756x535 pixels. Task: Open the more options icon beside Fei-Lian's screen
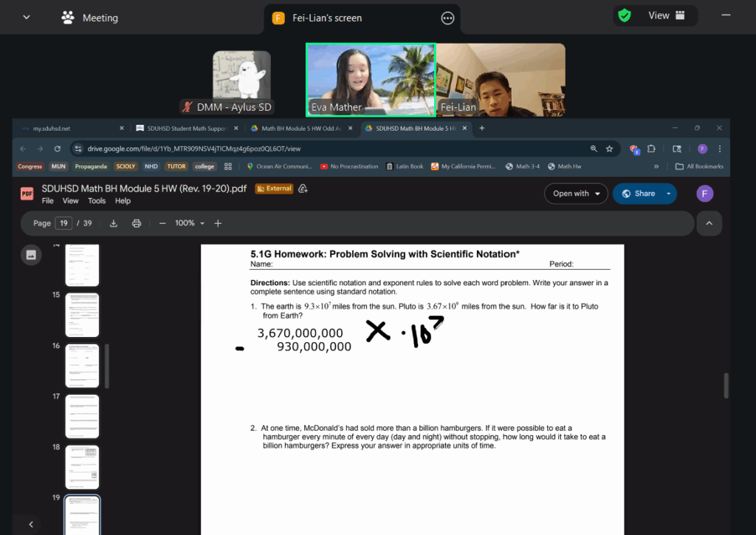tap(447, 18)
